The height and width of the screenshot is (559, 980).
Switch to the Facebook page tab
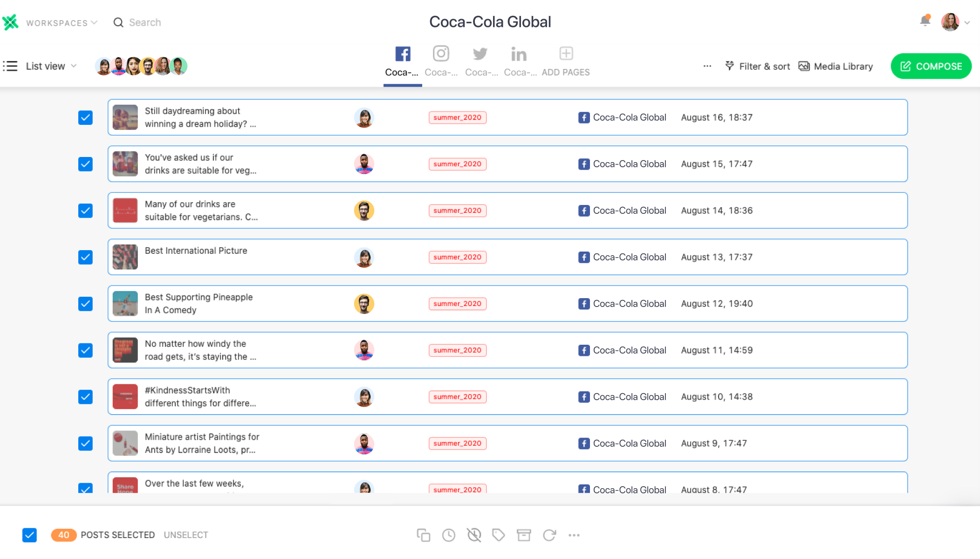click(x=403, y=61)
